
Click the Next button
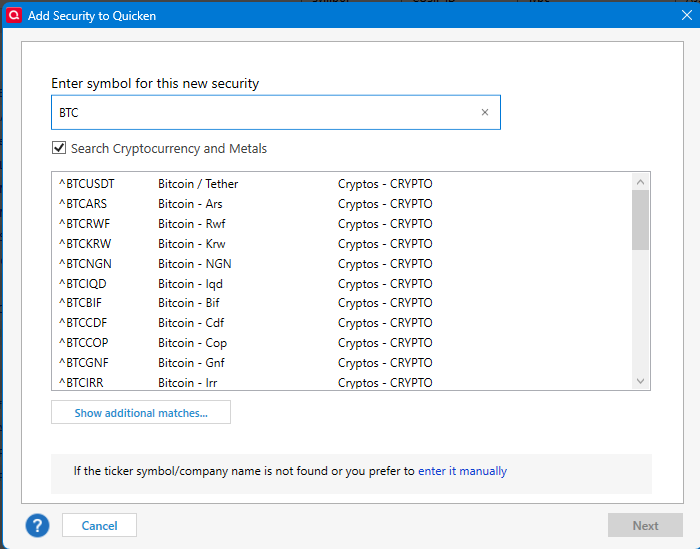645,525
